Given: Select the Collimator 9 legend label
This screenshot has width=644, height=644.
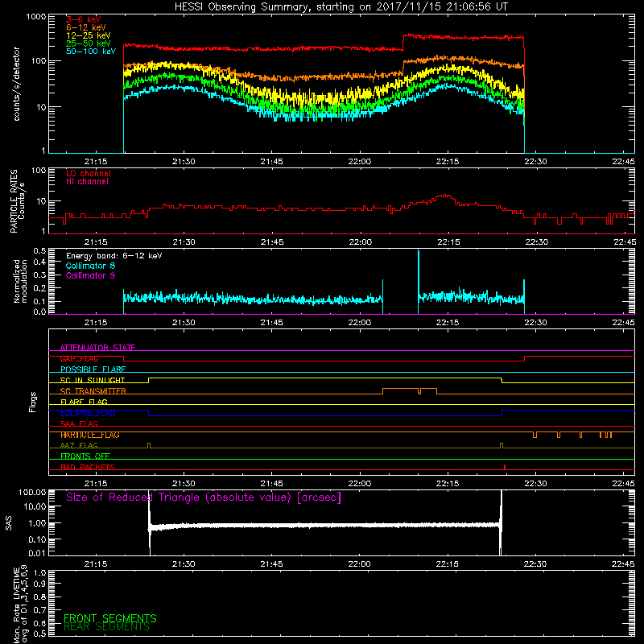Looking at the screenshot, I should tap(90, 275).
